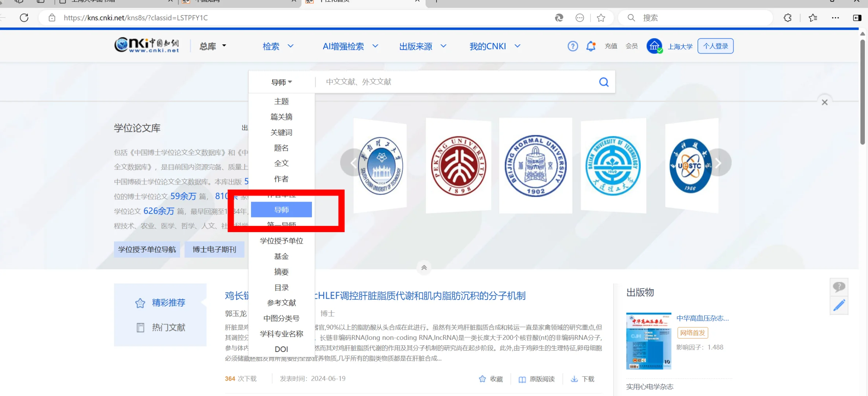Add page to favorites star icon
The height and width of the screenshot is (396, 868).
click(x=601, y=18)
